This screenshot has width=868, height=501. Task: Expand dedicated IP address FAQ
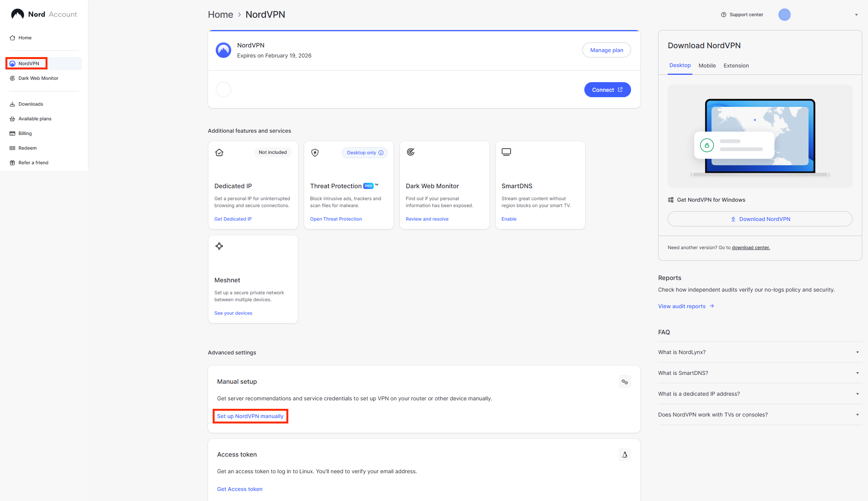pyautogui.click(x=760, y=394)
